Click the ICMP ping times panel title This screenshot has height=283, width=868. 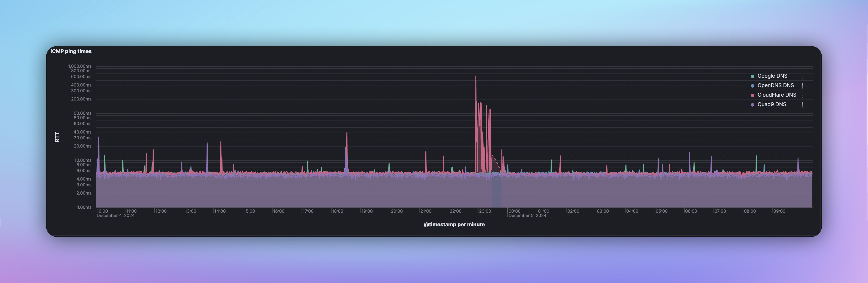[x=71, y=51]
